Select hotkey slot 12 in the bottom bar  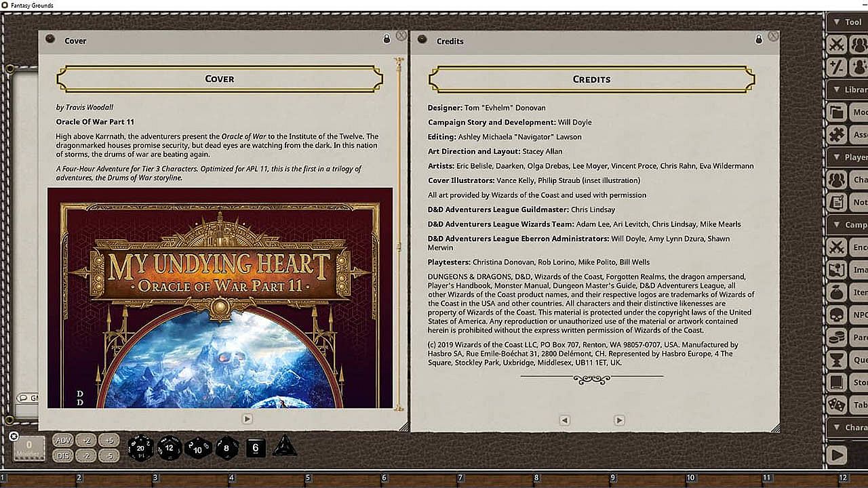(853, 480)
